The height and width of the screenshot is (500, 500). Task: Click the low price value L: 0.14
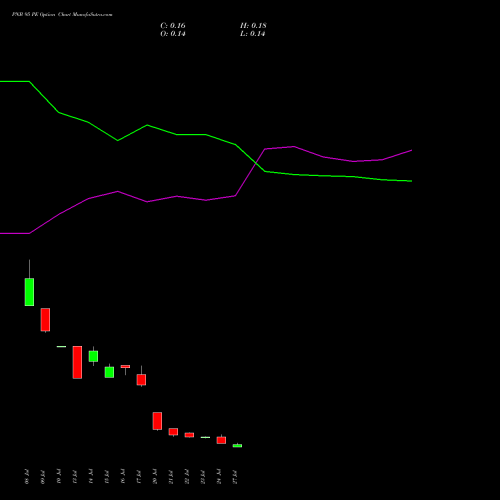point(253,34)
